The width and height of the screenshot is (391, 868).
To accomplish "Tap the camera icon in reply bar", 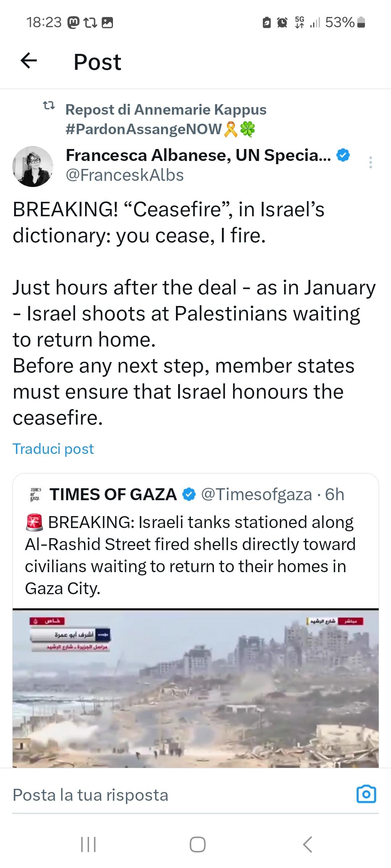I will 366,795.
